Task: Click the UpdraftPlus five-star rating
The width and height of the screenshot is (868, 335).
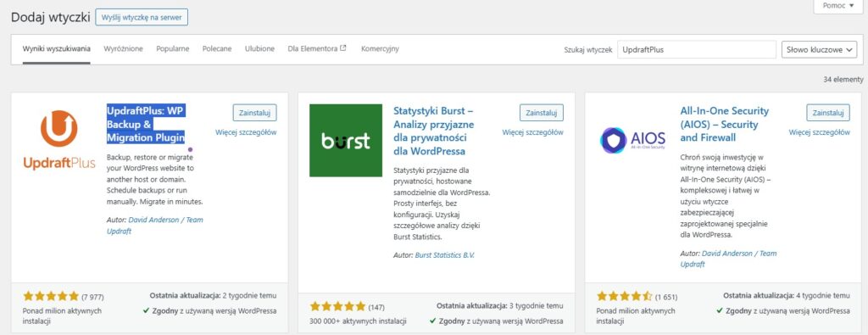Action: [51, 296]
